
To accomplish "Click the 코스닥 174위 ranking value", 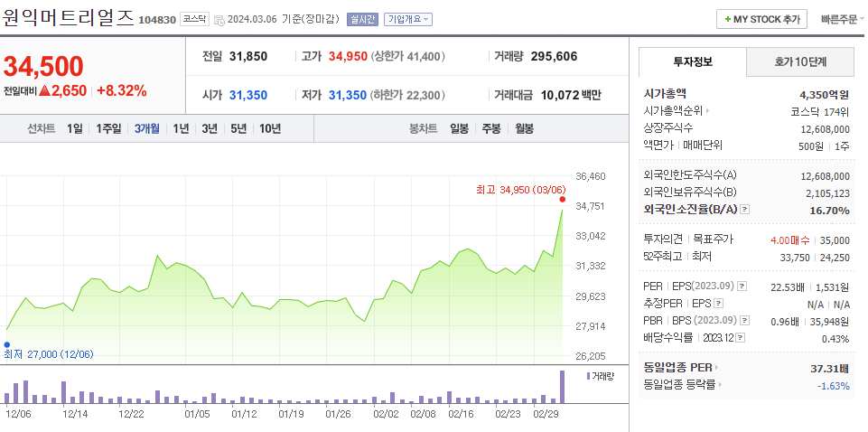I will pyautogui.click(x=820, y=111).
